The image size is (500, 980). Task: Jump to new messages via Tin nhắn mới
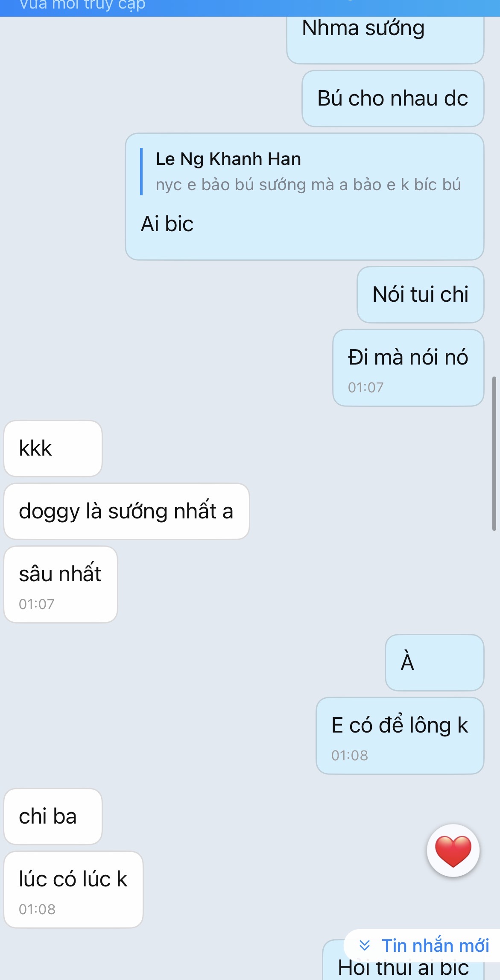tap(423, 945)
